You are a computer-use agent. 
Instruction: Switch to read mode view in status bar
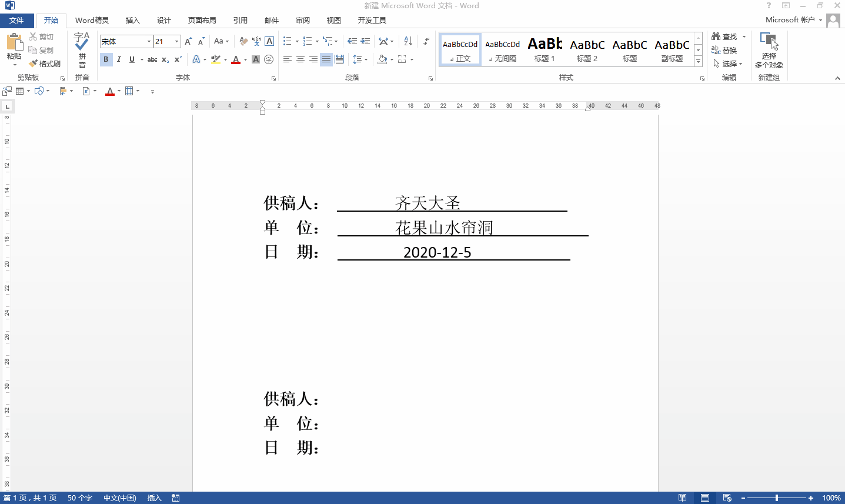coord(682,498)
